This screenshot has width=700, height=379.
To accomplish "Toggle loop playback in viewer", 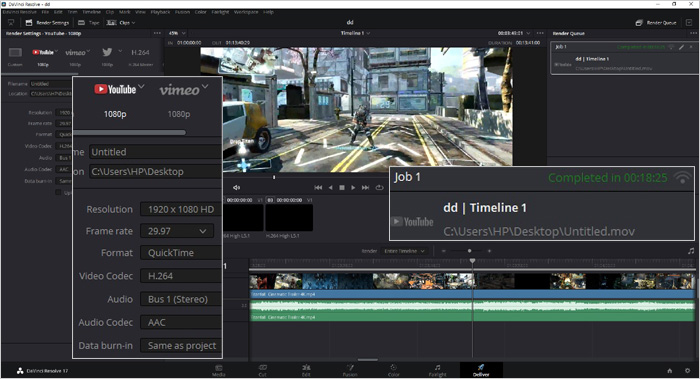I will click(379, 187).
